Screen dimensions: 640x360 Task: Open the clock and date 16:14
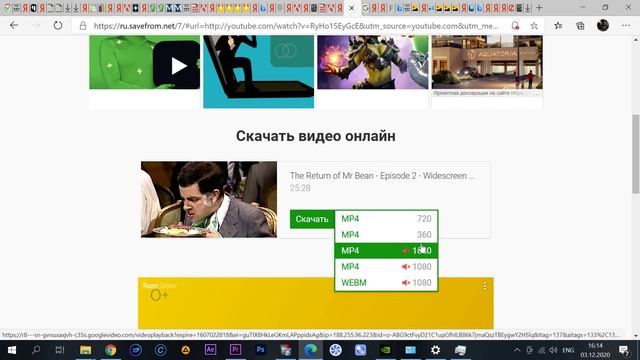pyautogui.click(x=596, y=350)
